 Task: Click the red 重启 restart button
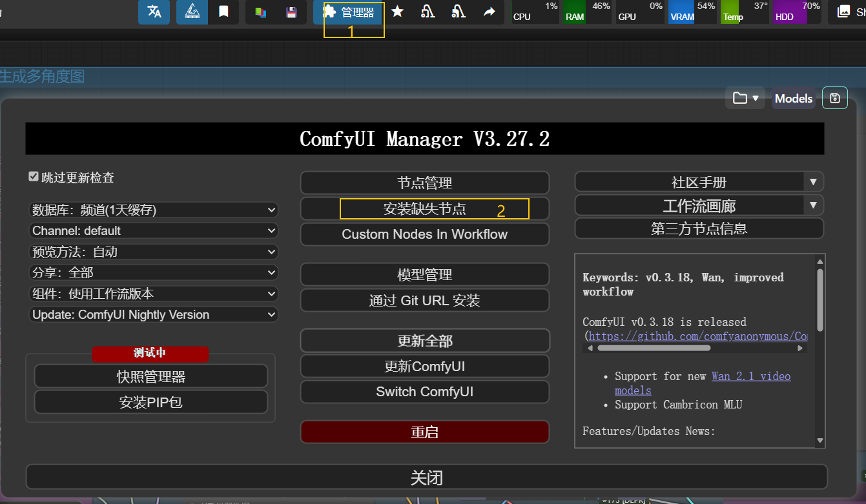(x=425, y=432)
